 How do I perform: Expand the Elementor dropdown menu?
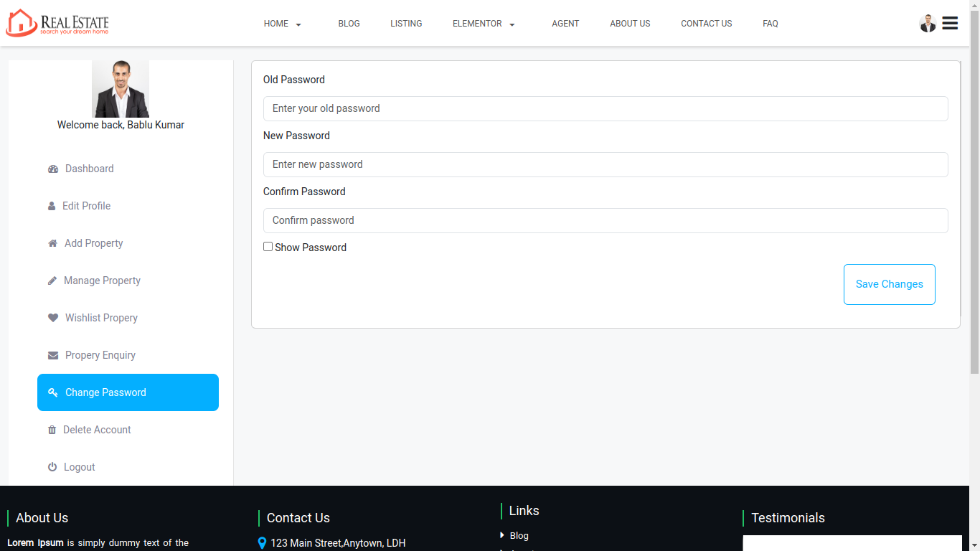pos(484,24)
